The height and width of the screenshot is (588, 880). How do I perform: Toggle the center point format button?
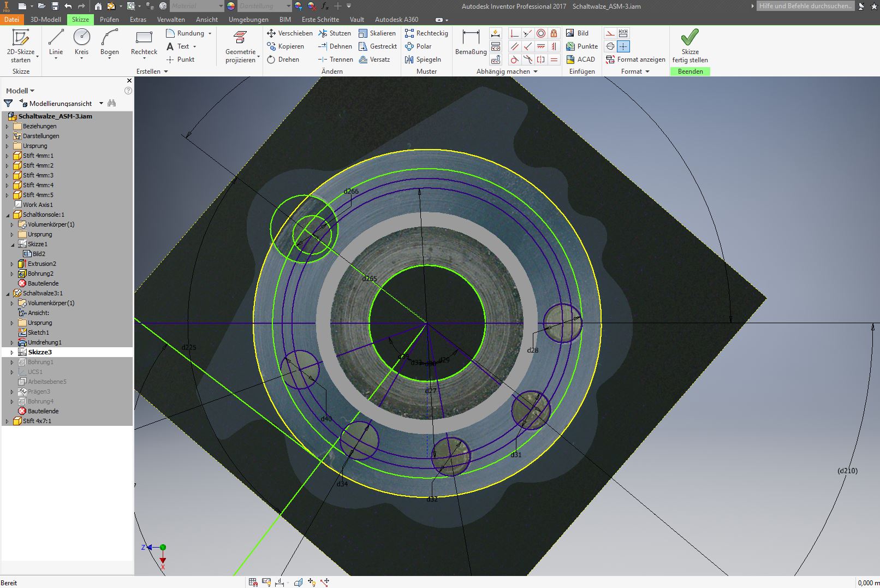click(623, 46)
